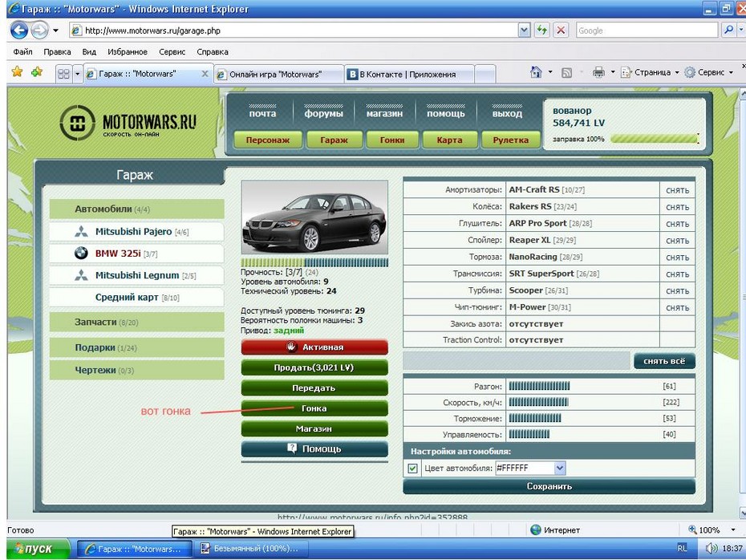Expand the address bar history dropdown

click(524, 30)
